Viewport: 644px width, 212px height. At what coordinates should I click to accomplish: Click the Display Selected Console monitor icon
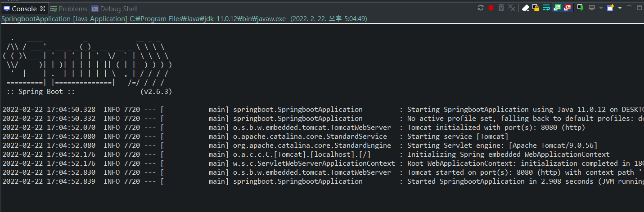pyautogui.click(x=592, y=8)
